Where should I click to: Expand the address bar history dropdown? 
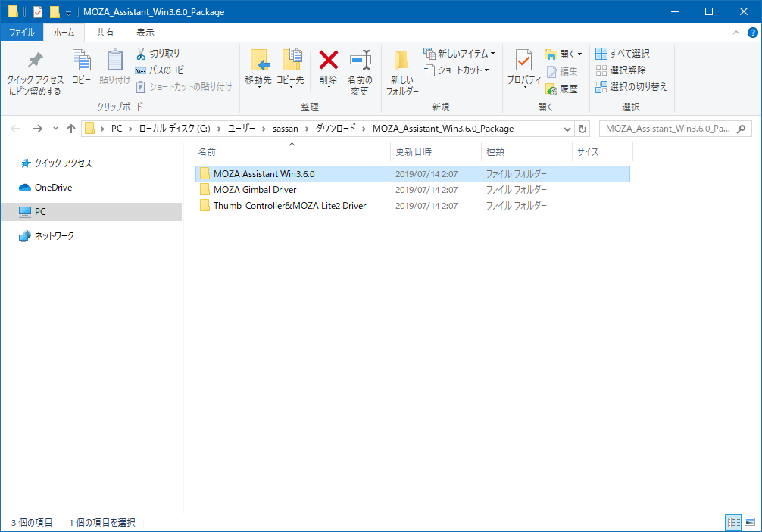click(x=567, y=129)
